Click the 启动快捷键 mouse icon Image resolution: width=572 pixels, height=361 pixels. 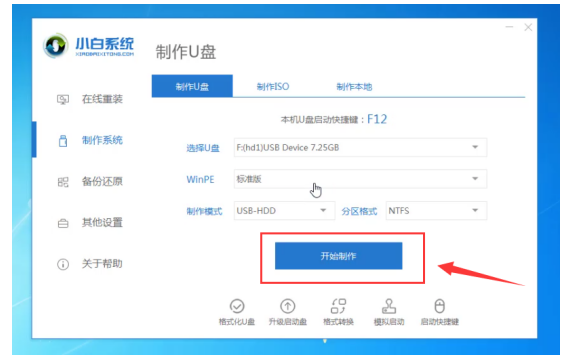coord(440,306)
